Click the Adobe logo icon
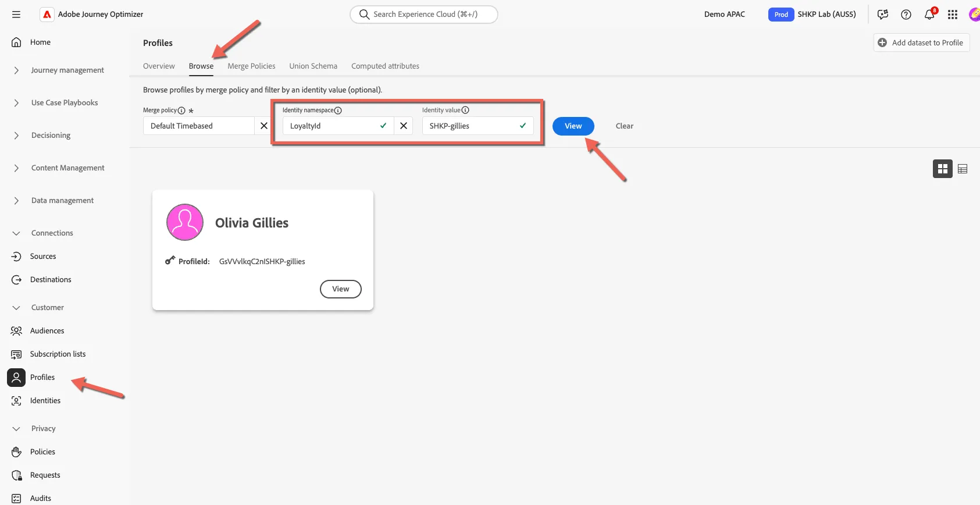Screen dimensions: 980x505 [47, 15]
